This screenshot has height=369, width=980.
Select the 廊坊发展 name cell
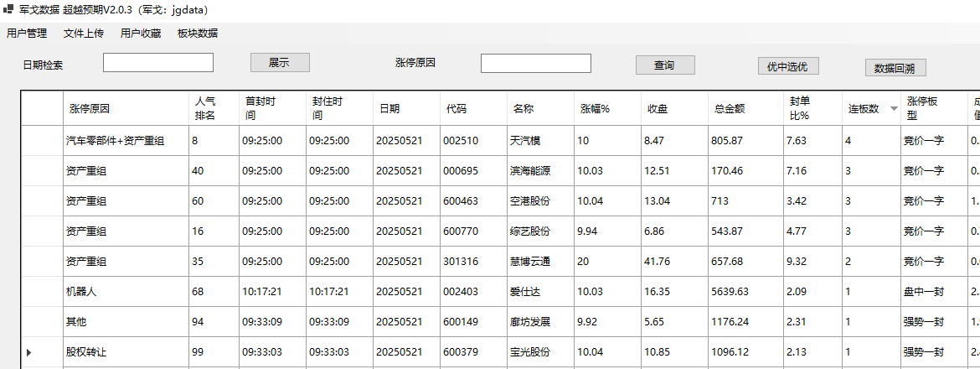(x=540, y=321)
